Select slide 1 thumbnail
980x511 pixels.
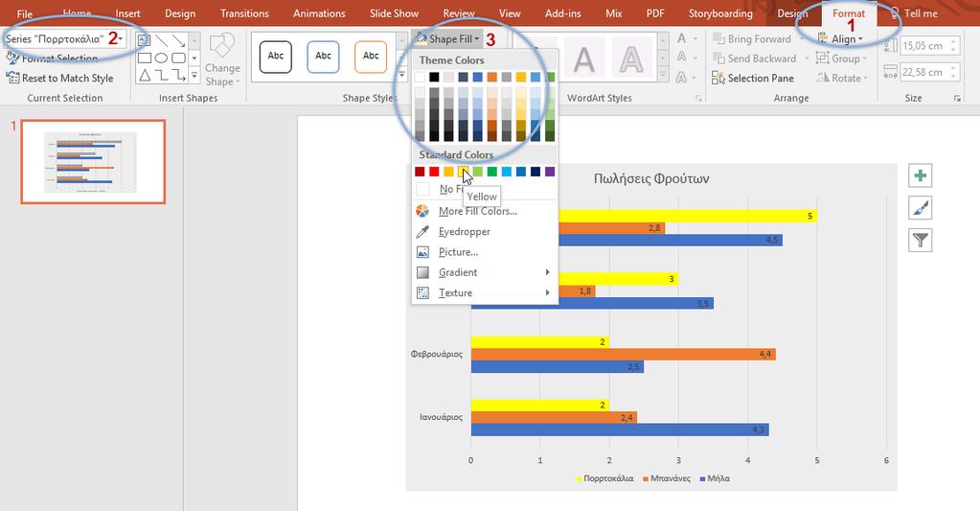click(93, 162)
